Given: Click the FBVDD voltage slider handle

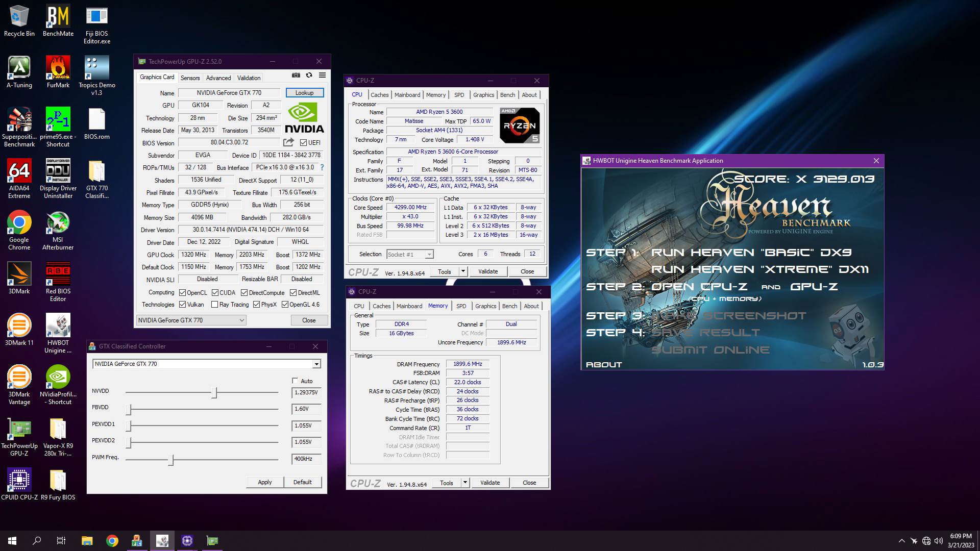Looking at the screenshot, I should tap(129, 409).
